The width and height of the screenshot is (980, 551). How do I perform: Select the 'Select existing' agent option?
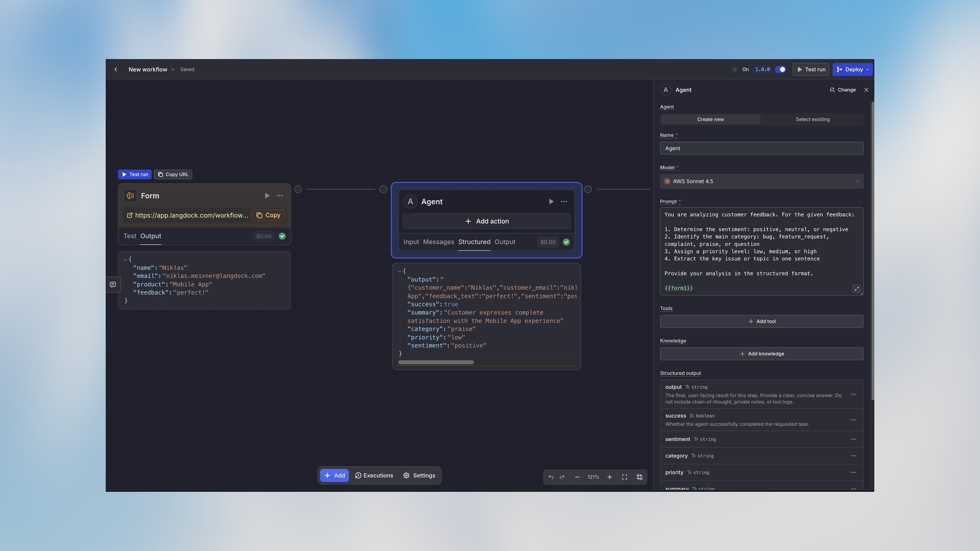(x=812, y=120)
